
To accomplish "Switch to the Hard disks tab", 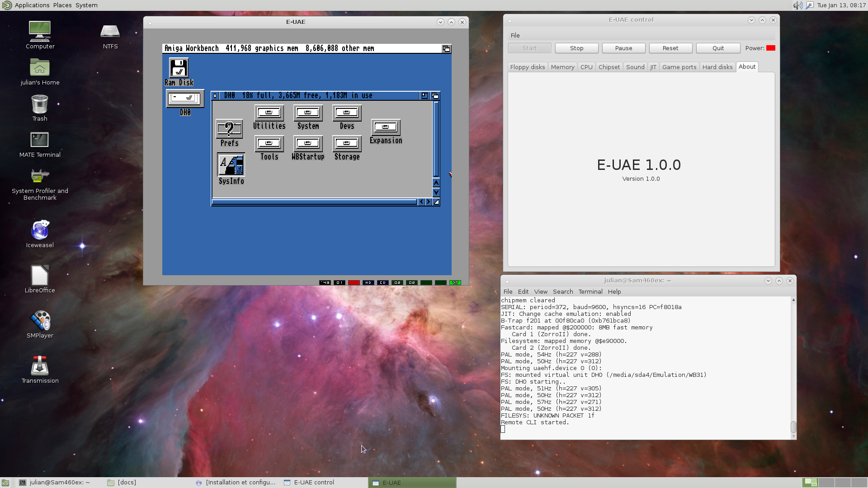I will coord(717,67).
